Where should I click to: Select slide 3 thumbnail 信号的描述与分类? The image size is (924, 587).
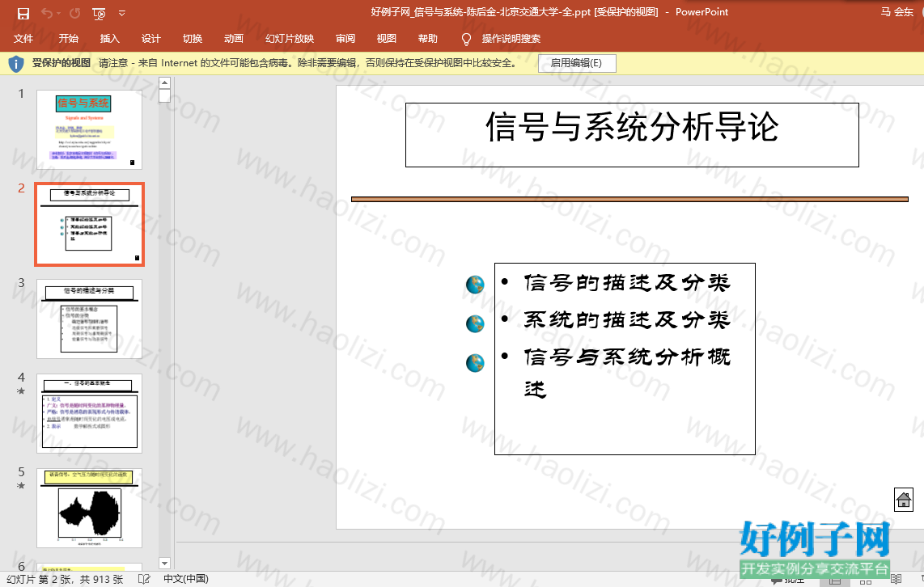tap(89, 319)
